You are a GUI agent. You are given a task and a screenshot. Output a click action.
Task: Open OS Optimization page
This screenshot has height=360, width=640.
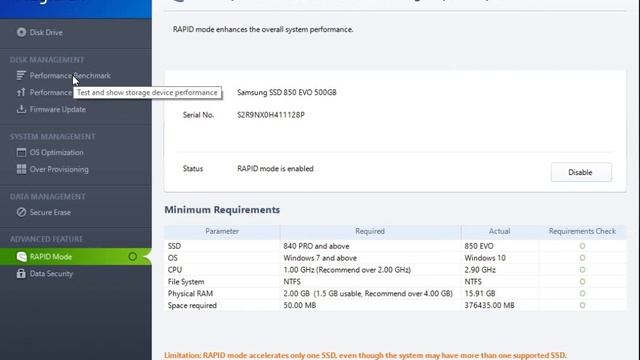point(56,152)
